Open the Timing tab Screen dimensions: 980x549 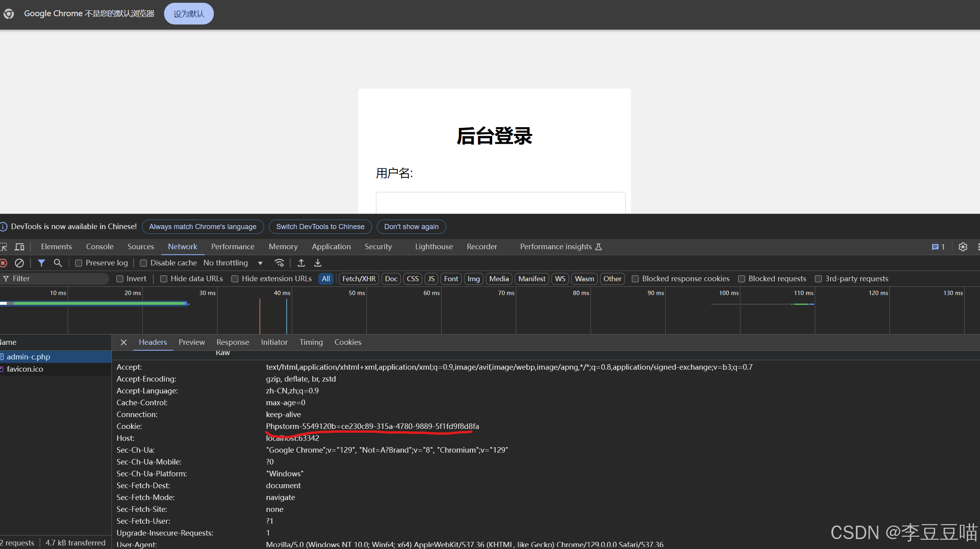point(311,342)
